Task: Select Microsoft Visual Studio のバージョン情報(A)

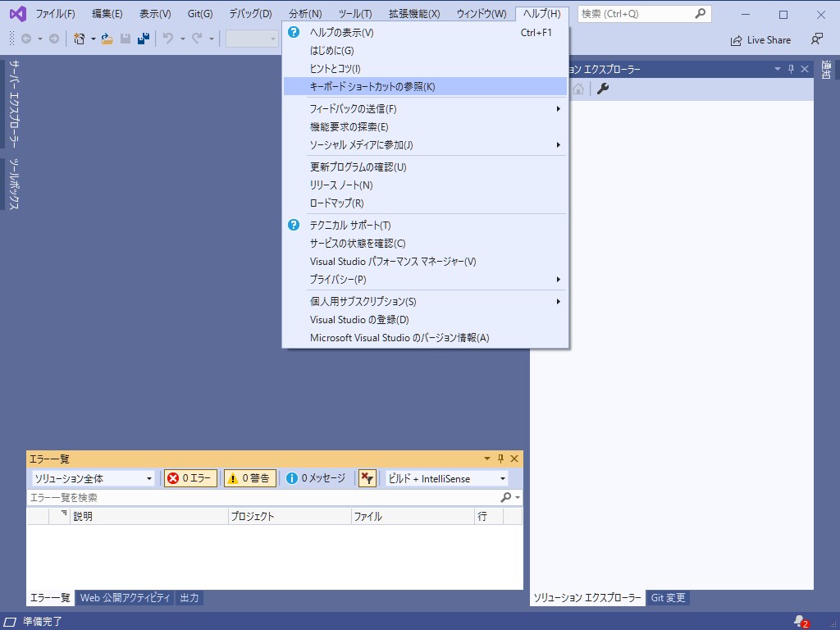Action: [x=425, y=338]
